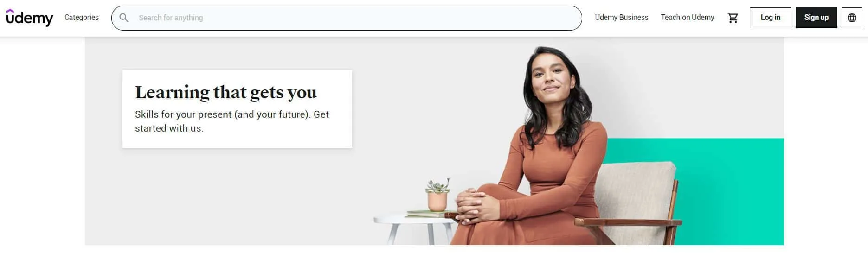Open the shopping cart icon
The width and height of the screenshot is (868, 253).
pyautogui.click(x=733, y=18)
